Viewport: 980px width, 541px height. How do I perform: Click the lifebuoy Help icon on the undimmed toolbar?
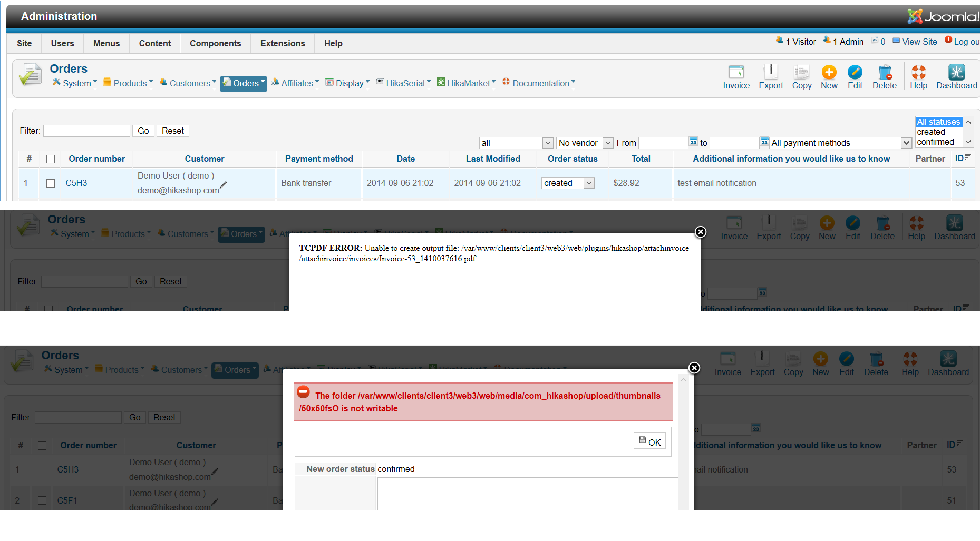(918, 72)
